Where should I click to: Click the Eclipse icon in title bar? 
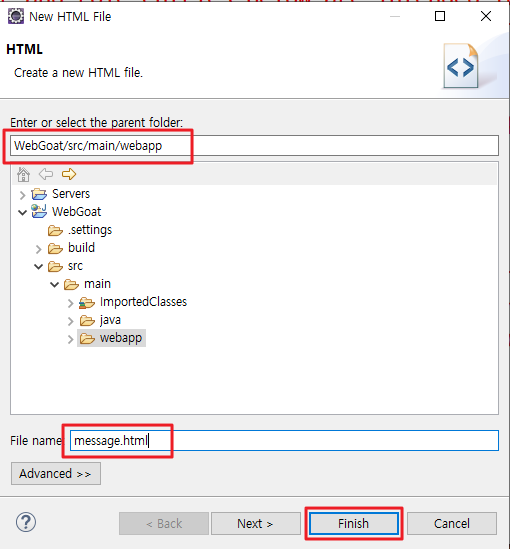(16, 16)
